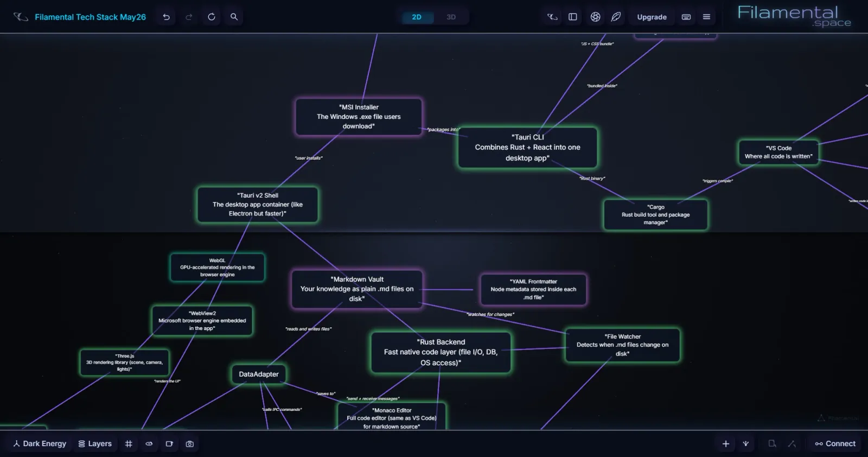Viewport: 868px width, 457px height.
Task: Click the feather quill icon
Action: pos(616,17)
